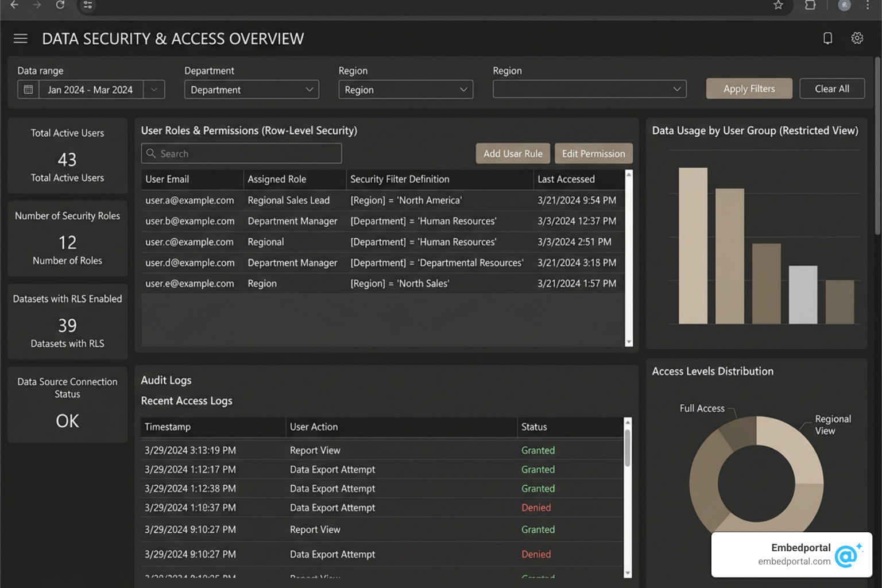Click the 3/21/2024 9:54 PM last accessed cell
The image size is (882, 588).
coord(577,200)
